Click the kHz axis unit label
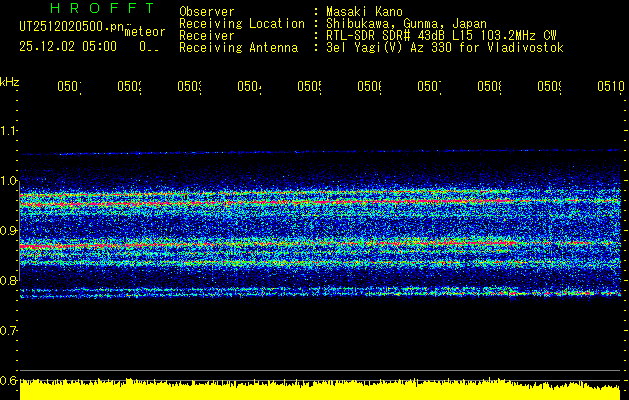629x400 pixels. click(10, 82)
